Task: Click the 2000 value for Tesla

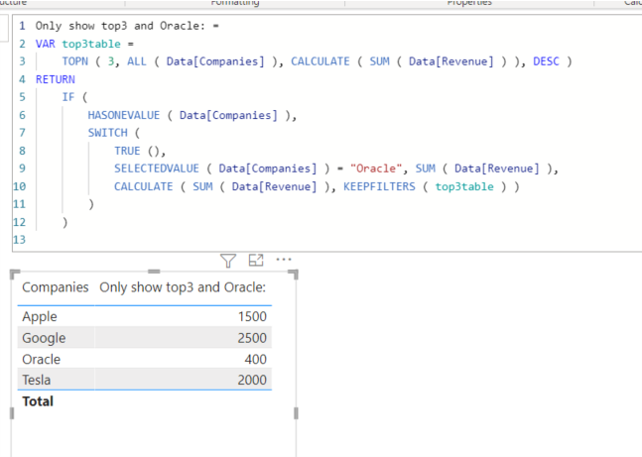Action: pyautogui.click(x=252, y=380)
